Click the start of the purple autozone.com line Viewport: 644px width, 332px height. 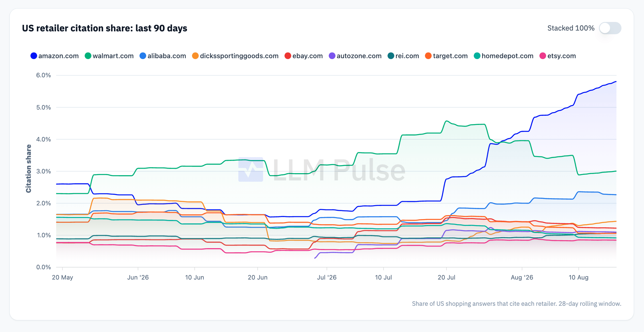(x=315, y=258)
